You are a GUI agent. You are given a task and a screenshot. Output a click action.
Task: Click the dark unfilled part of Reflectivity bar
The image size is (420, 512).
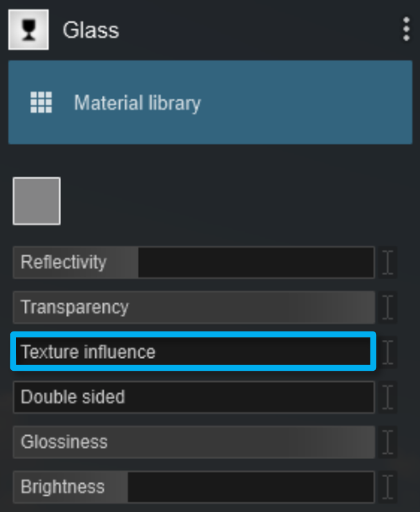(256, 262)
